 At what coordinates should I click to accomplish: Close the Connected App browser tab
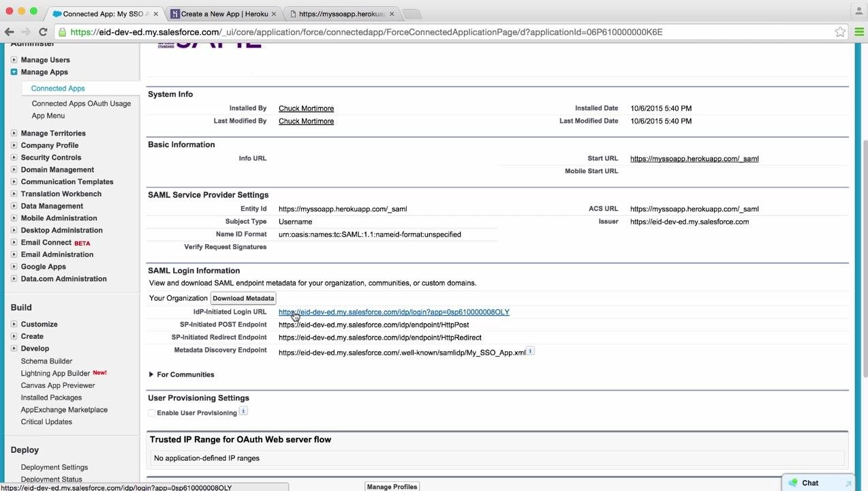tap(156, 14)
